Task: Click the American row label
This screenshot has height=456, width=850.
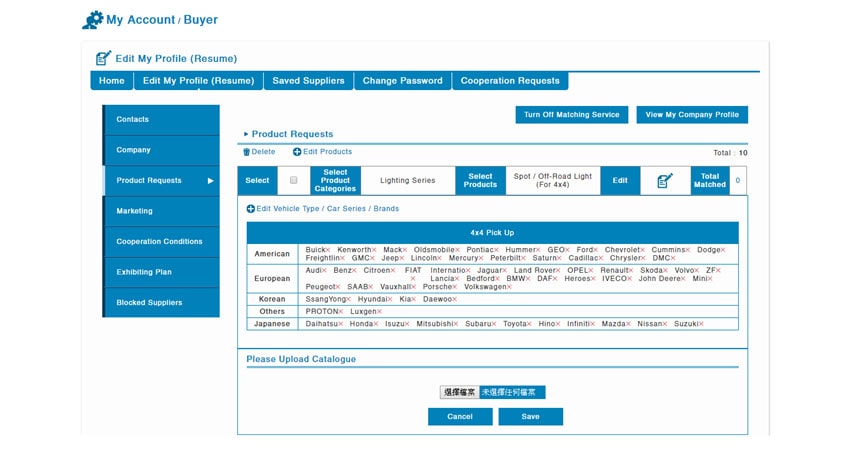Action: pos(272,254)
